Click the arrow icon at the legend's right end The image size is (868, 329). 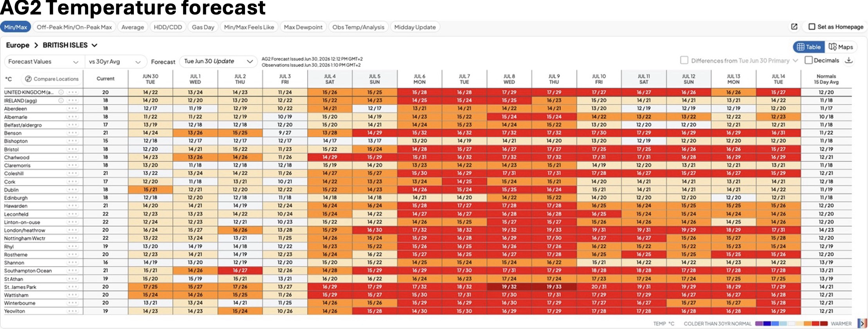pyautogui.click(x=862, y=324)
